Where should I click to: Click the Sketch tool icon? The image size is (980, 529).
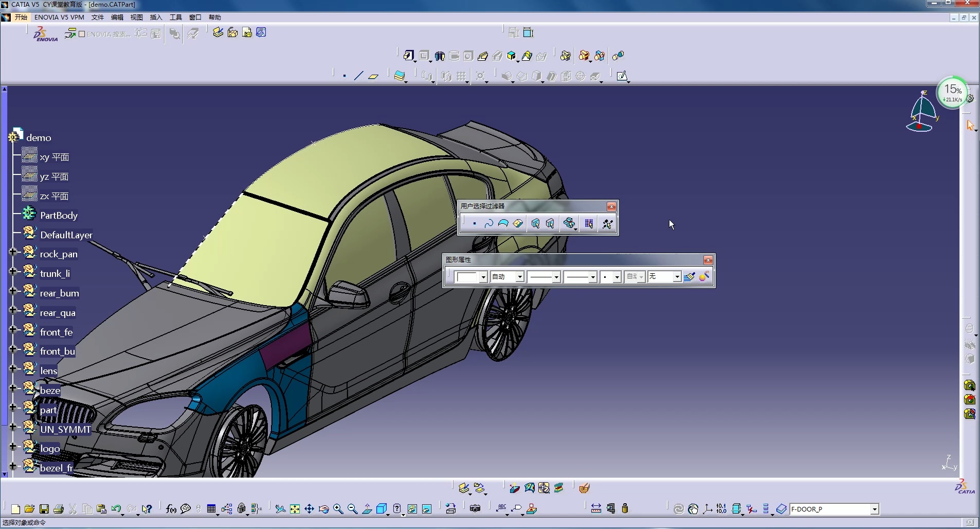click(x=622, y=76)
